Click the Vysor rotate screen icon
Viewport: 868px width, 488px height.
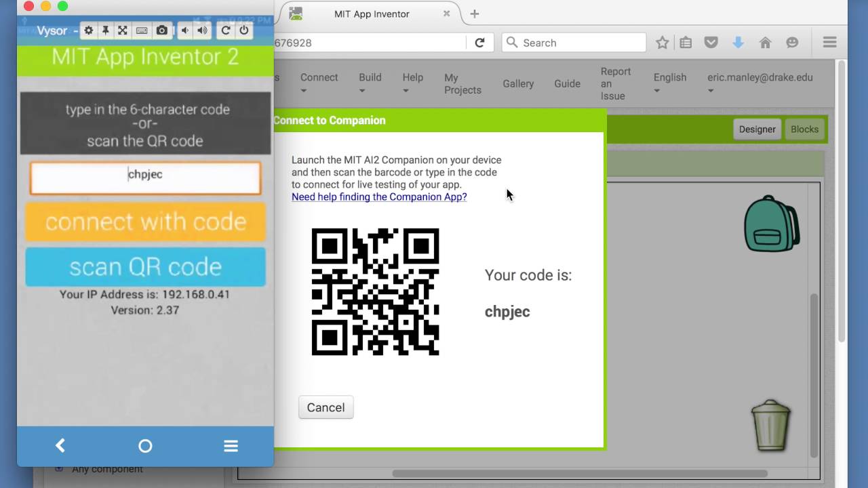tap(226, 30)
